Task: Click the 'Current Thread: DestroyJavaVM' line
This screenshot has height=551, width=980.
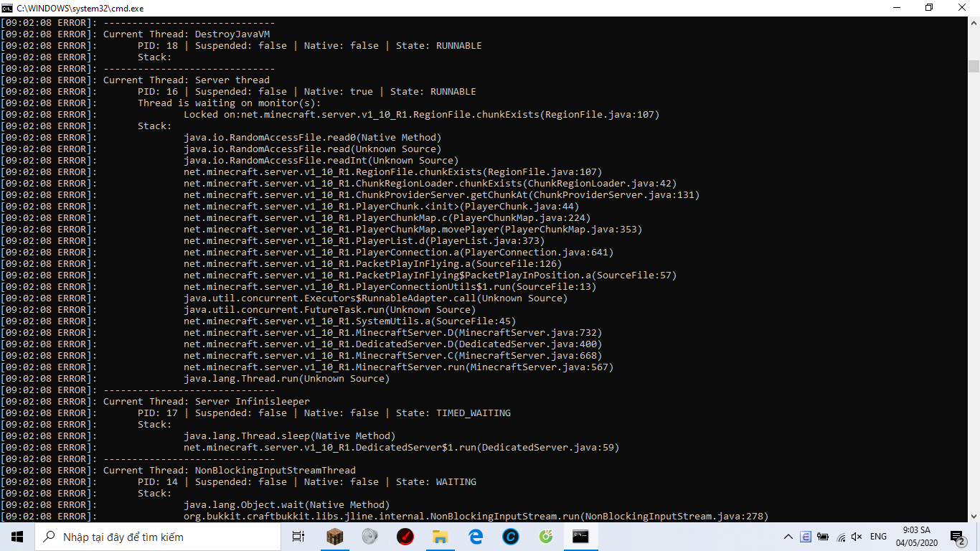Action: tap(187, 34)
